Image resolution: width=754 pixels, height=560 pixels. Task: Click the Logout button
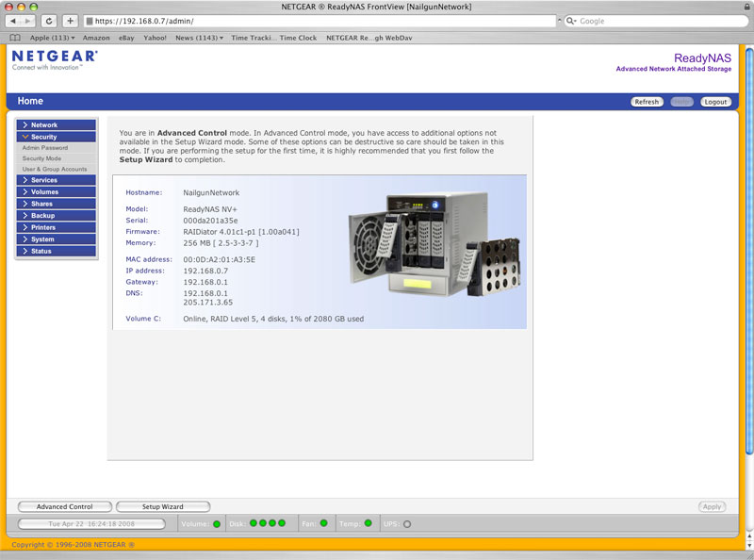[x=716, y=101]
